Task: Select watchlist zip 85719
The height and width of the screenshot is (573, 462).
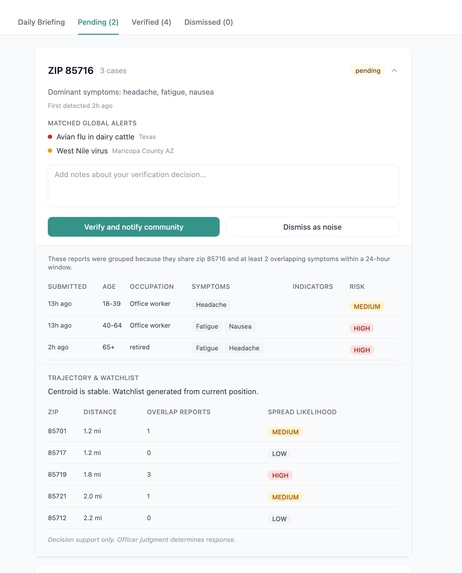Action: (57, 475)
